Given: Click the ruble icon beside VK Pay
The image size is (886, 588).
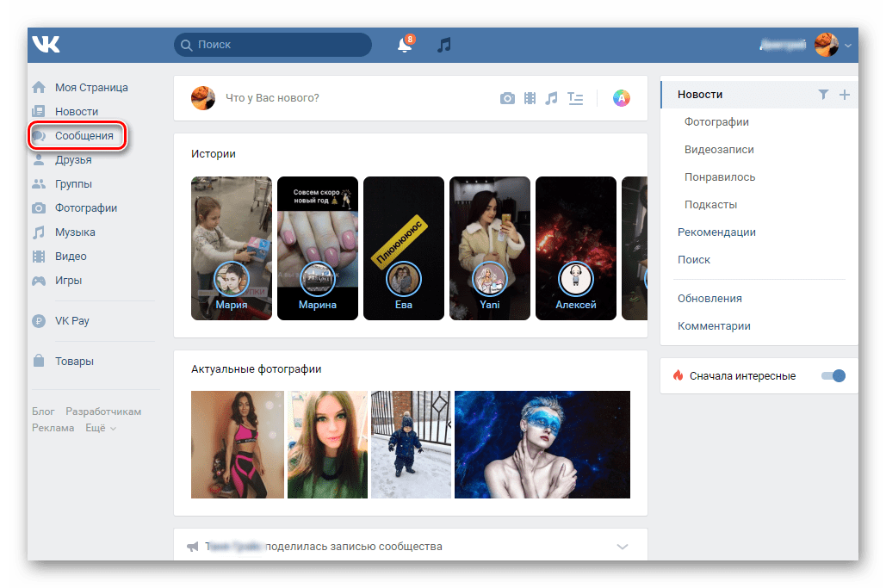Looking at the screenshot, I should click(x=39, y=321).
